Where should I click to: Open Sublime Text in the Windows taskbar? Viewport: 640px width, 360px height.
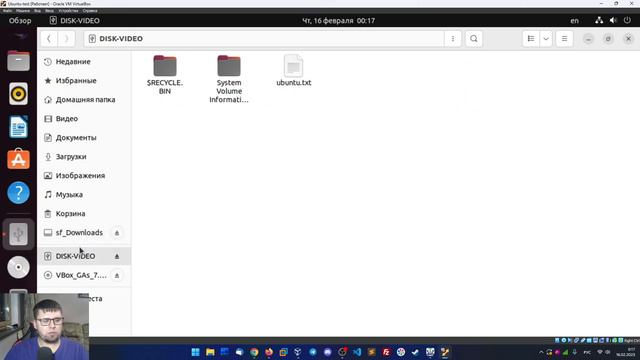point(372,352)
